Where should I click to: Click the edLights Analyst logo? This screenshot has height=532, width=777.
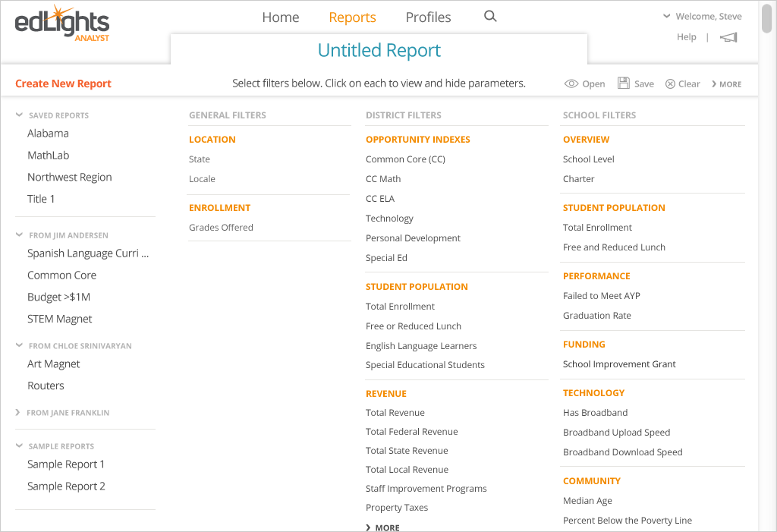click(62, 24)
